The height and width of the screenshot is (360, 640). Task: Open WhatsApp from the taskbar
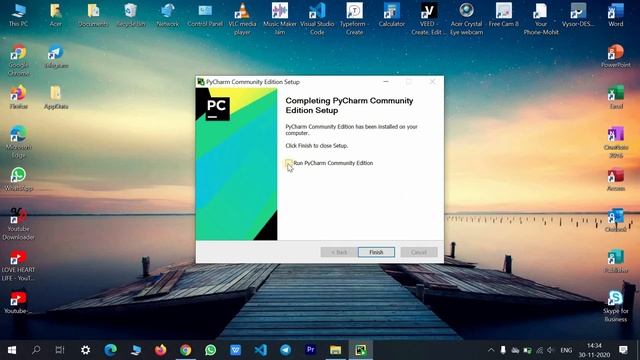point(211,350)
